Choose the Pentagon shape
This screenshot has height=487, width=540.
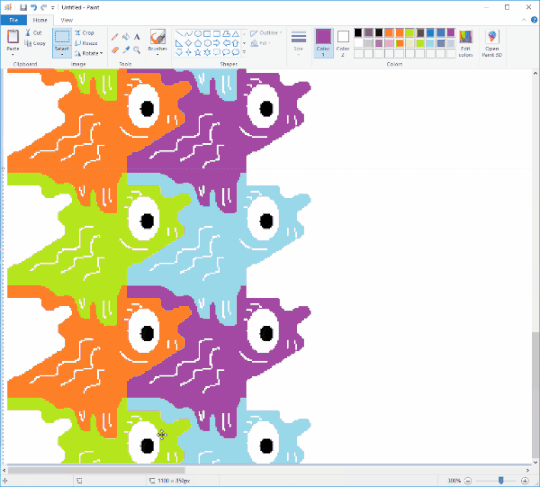(198, 43)
